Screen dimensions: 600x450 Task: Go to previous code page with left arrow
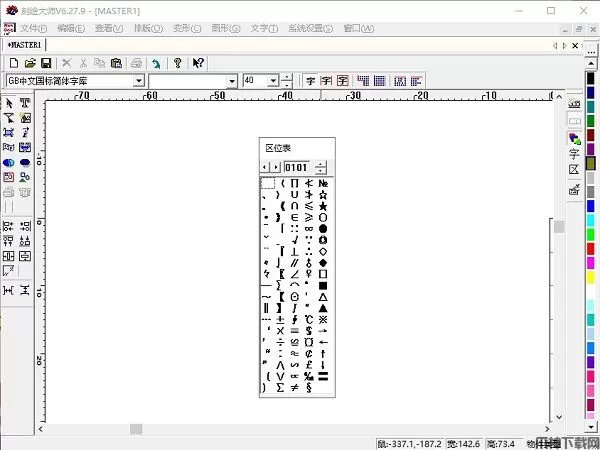point(265,167)
